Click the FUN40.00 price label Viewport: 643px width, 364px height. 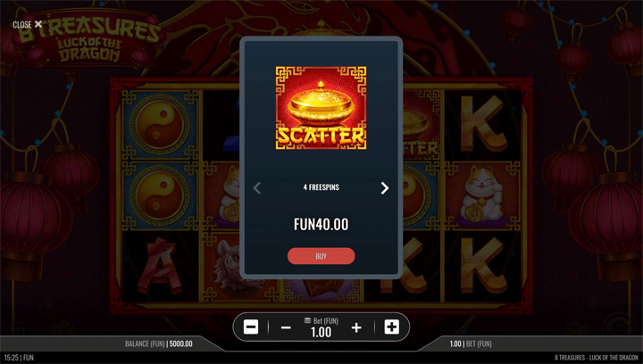tap(321, 225)
